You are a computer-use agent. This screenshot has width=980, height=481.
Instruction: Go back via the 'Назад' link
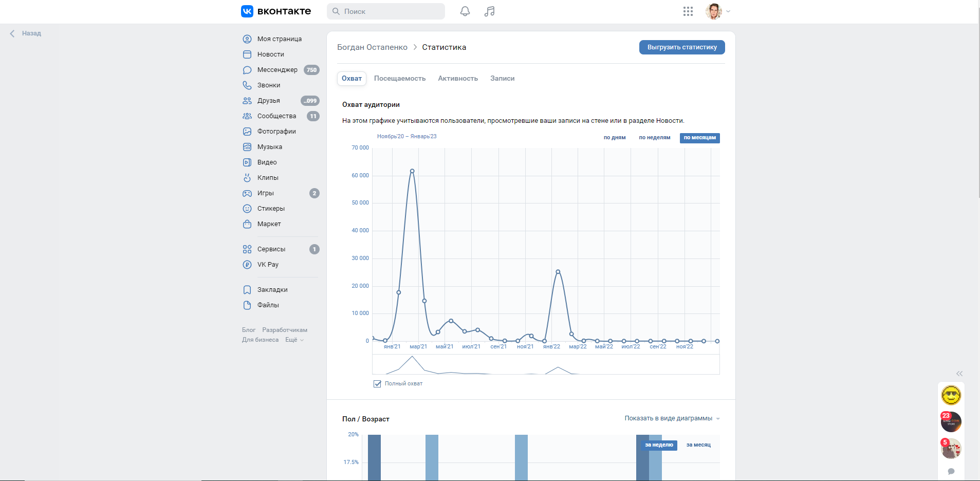click(x=26, y=33)
